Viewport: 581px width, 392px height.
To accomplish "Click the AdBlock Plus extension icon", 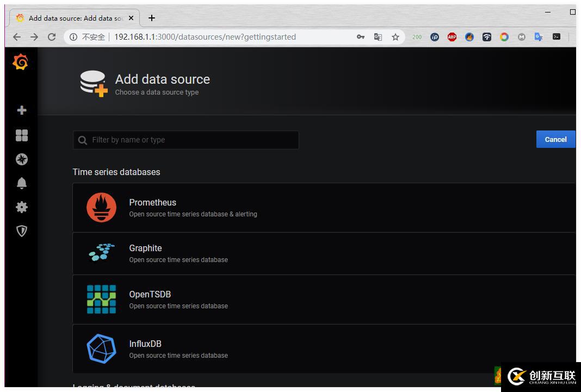I will pyautogui.click(x=452, y=37).
